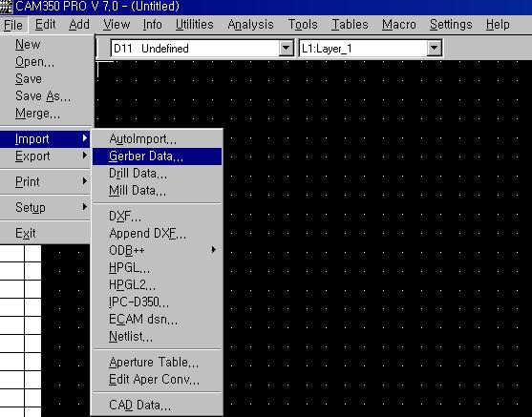
Task: Expand the Export submenu
Action: (x=46, y=156)
